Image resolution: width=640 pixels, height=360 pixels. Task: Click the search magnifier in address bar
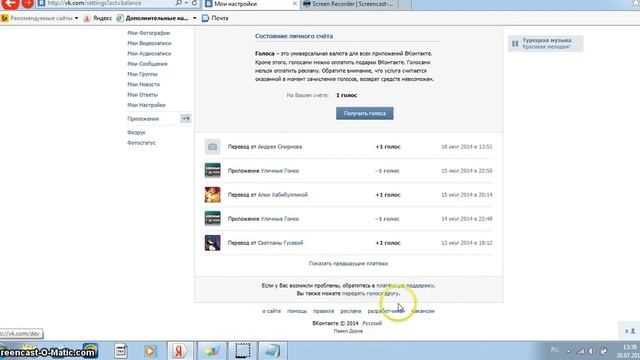tap(178, 3)
